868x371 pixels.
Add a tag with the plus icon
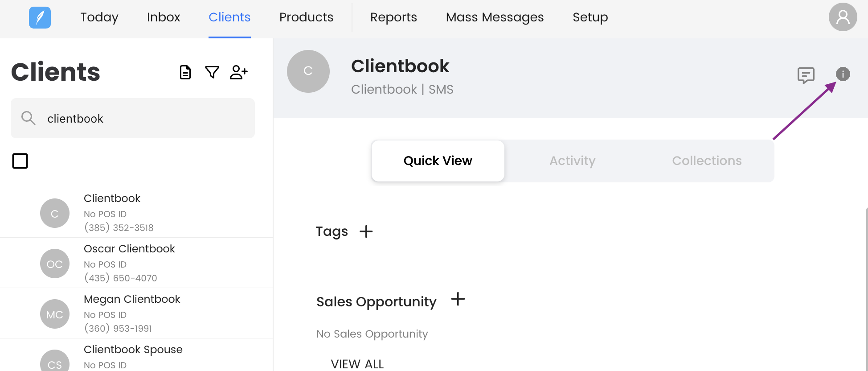[366, 231]
